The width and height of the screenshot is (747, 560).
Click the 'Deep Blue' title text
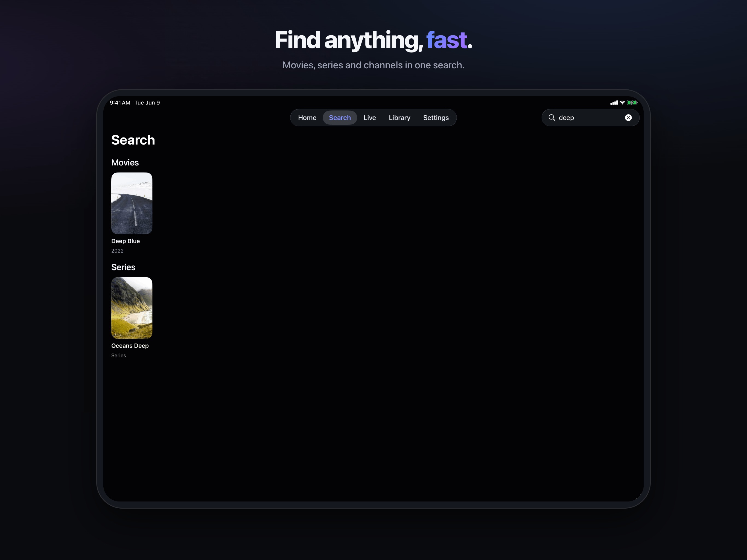tap(126, 241)
